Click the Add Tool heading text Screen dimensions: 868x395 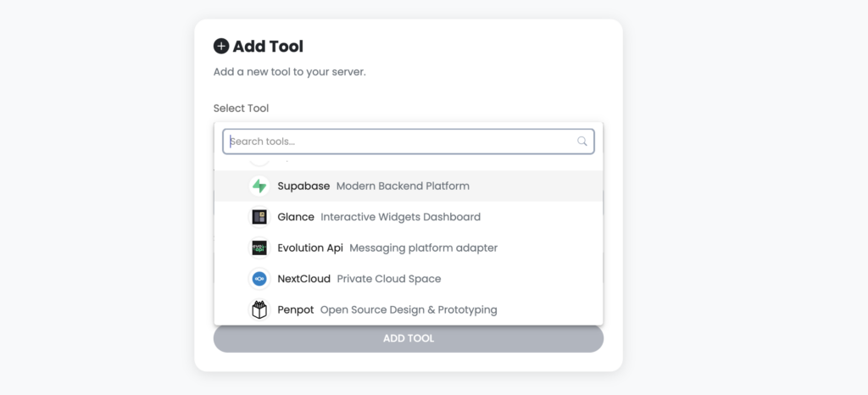(268, 47)
